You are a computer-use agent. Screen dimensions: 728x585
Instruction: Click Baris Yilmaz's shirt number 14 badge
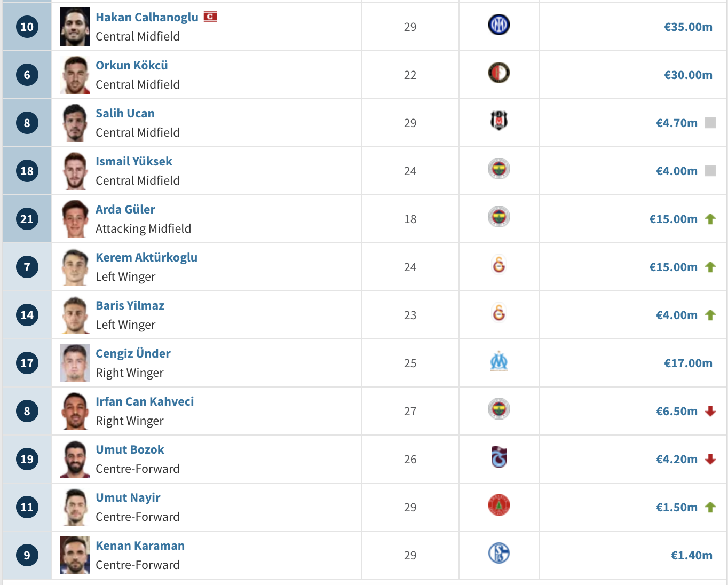point(27,315)
